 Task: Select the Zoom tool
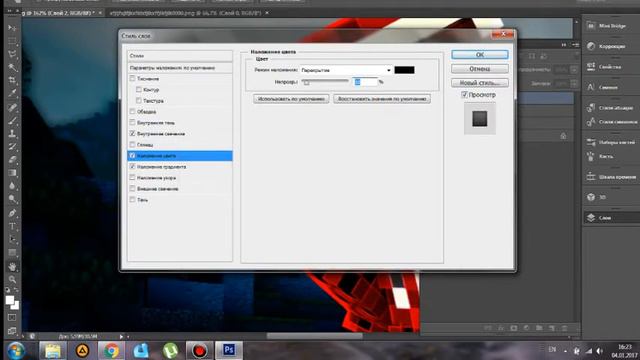point(12,280)
